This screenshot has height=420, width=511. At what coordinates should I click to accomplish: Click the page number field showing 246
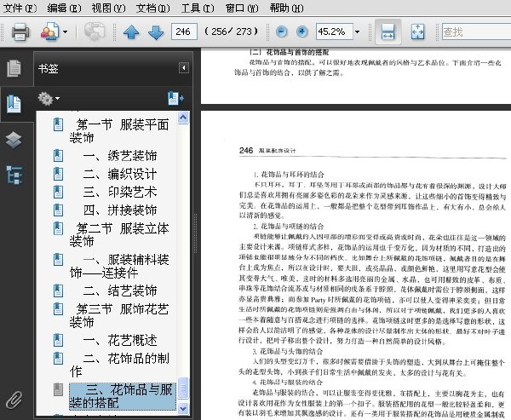point(184,32)
